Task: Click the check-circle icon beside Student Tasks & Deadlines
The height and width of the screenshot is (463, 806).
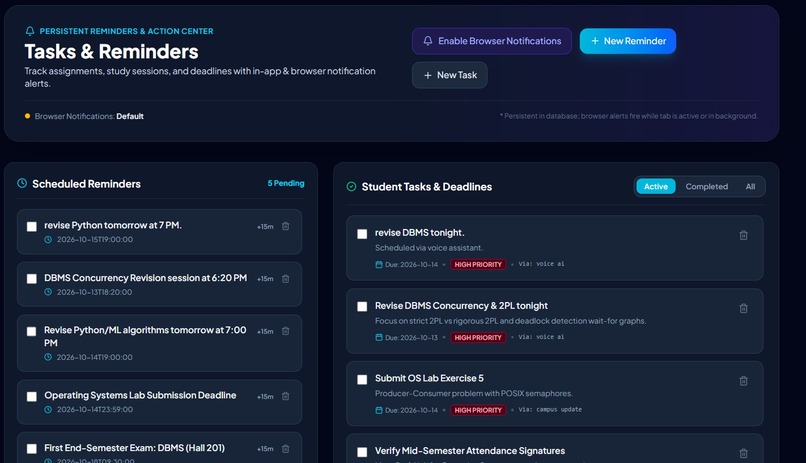Action: pos(351,187)
